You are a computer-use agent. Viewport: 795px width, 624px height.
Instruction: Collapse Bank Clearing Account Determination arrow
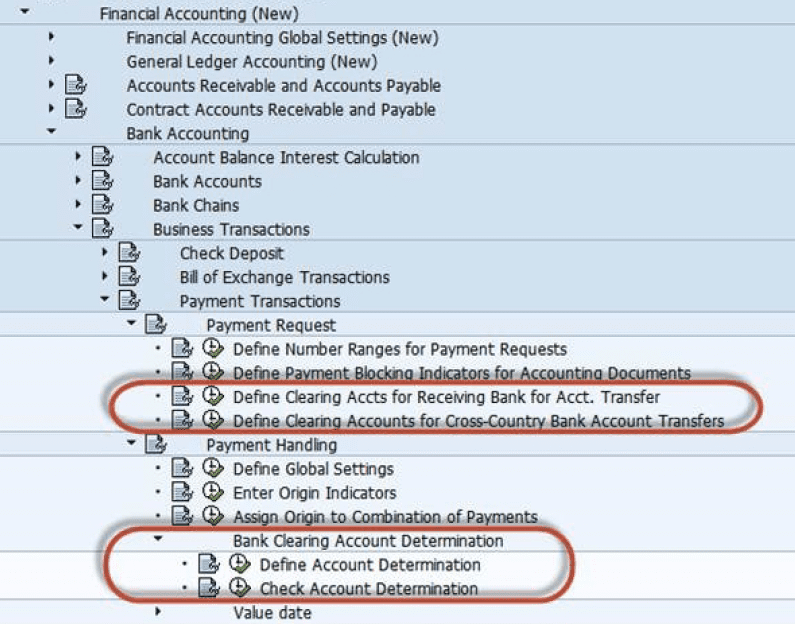point(158,540)
